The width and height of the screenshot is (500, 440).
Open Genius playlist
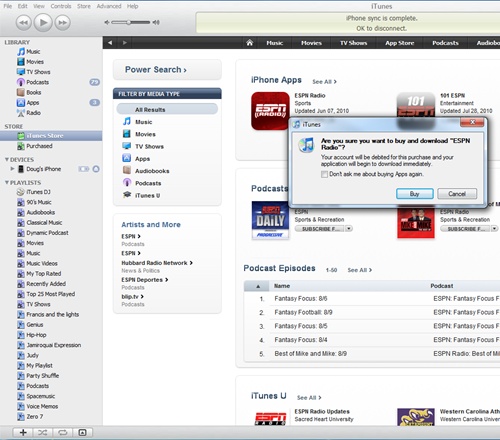[35, 325]
